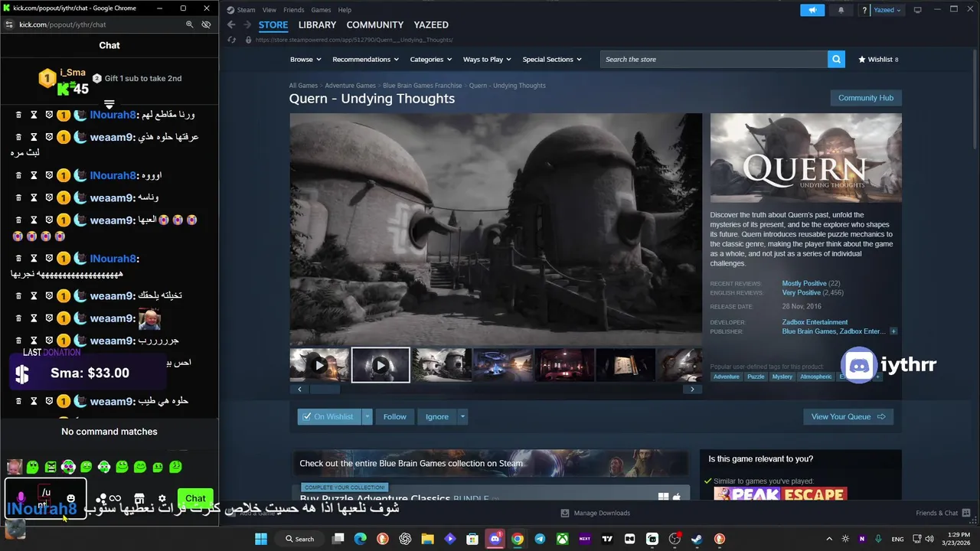Click the infinity icon in chat toolbar
The height and width of the screenshot is (551, 980).
point(115,498)
